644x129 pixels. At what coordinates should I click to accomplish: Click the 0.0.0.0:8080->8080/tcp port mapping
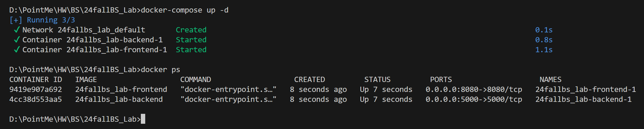coord(474,89)
